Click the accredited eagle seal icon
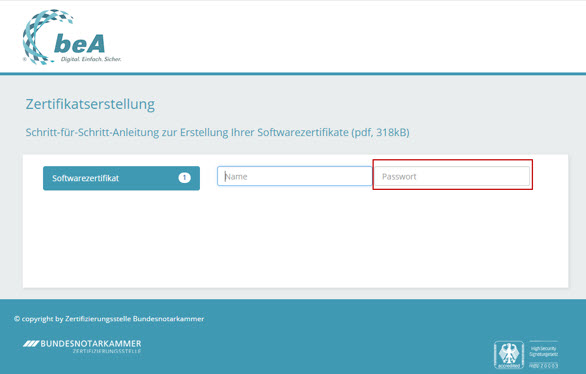Image resolution: width=586 pixels, height=374 pixels. pos(509,355)
